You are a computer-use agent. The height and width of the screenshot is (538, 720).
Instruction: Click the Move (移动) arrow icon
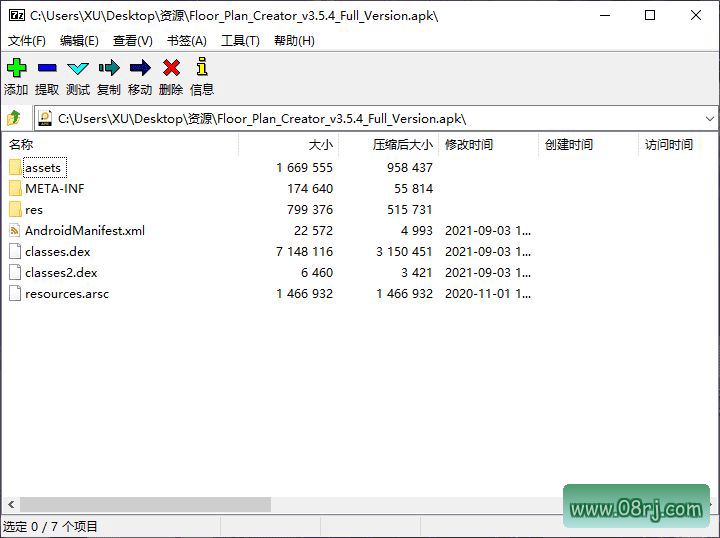140,68
